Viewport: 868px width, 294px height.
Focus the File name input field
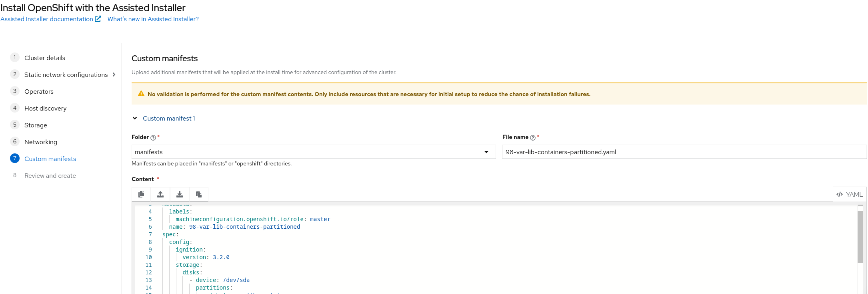[x=684, y=152]
